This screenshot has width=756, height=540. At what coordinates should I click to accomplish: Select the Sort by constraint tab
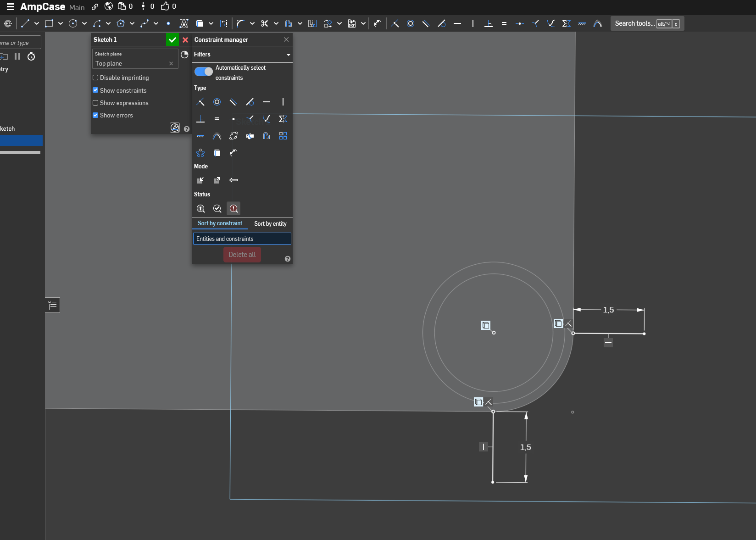coord(220,223)
